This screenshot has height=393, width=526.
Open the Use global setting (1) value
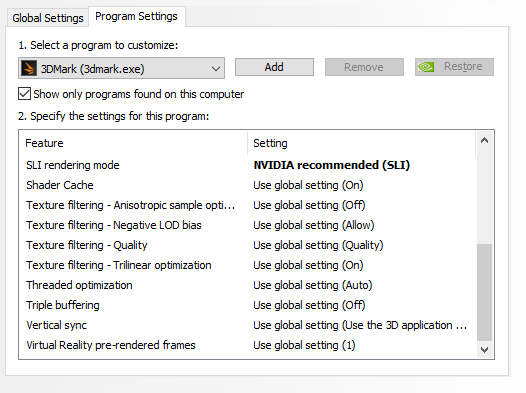click(x=304, y=345)
